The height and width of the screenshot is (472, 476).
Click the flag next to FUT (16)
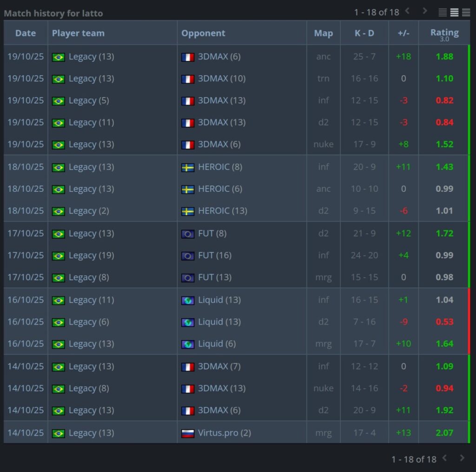click(188, 256)
